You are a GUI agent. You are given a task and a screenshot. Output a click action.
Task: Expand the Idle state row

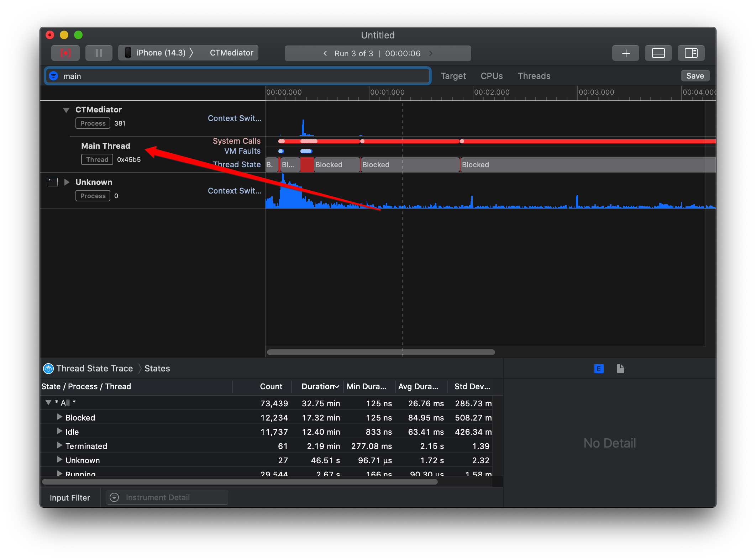click(60, 431)
